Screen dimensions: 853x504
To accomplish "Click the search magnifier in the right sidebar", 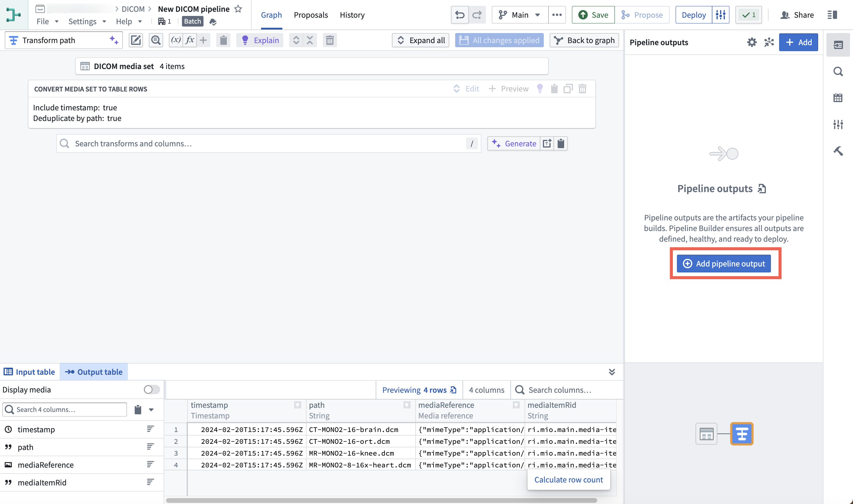I will 838,72.
